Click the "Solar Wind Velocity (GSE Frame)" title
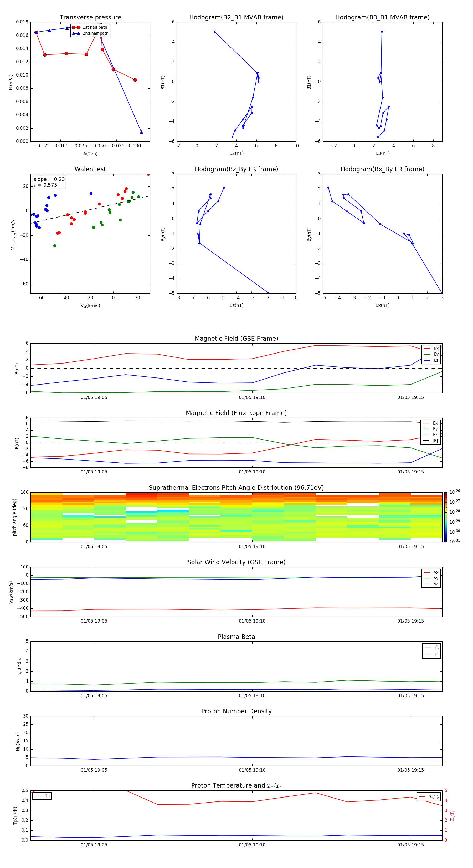 point(236,562)
